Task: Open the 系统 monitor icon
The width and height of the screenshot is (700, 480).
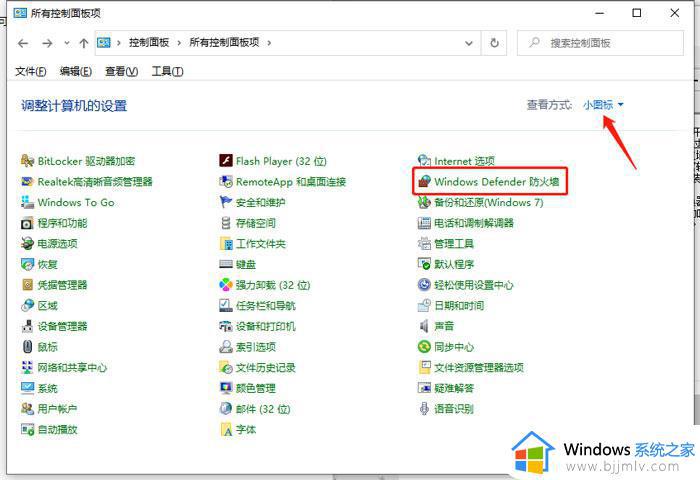Action: (x=27, y=388)
